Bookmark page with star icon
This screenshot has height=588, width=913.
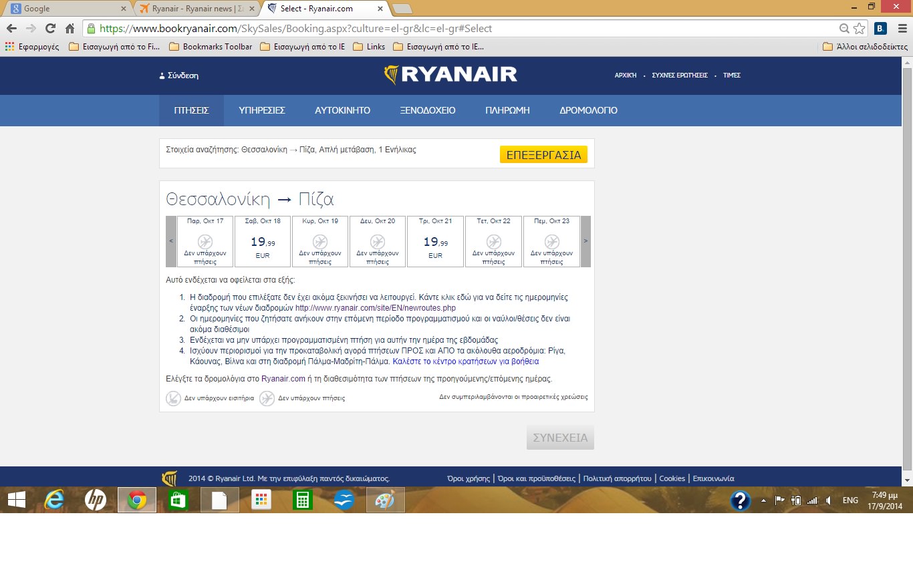click(x=860, y=29)
